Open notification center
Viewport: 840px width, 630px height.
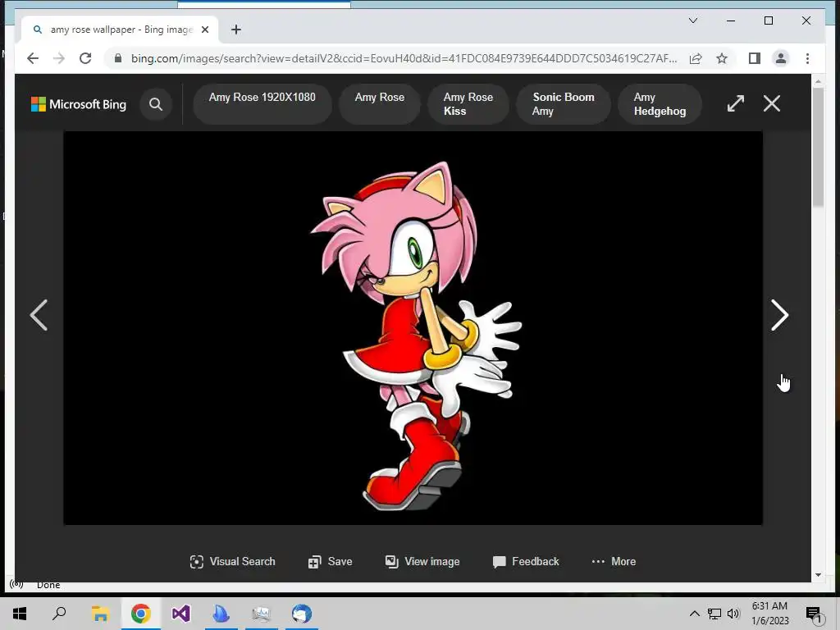click(814, 614)
